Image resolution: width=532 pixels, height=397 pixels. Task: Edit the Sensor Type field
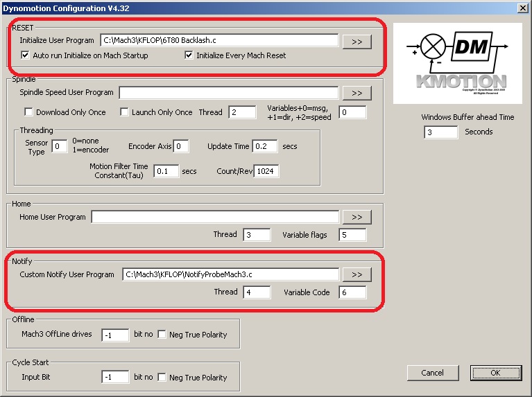point(60,146)
